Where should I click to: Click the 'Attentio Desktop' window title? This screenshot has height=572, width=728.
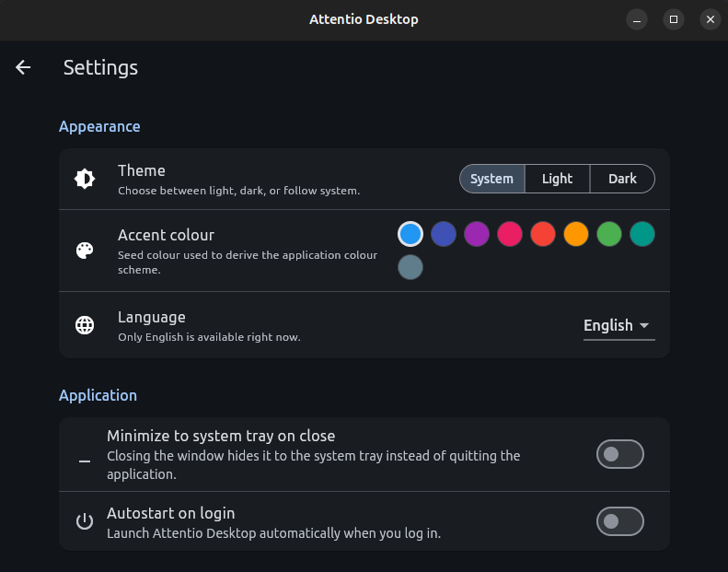pos(364,19)
